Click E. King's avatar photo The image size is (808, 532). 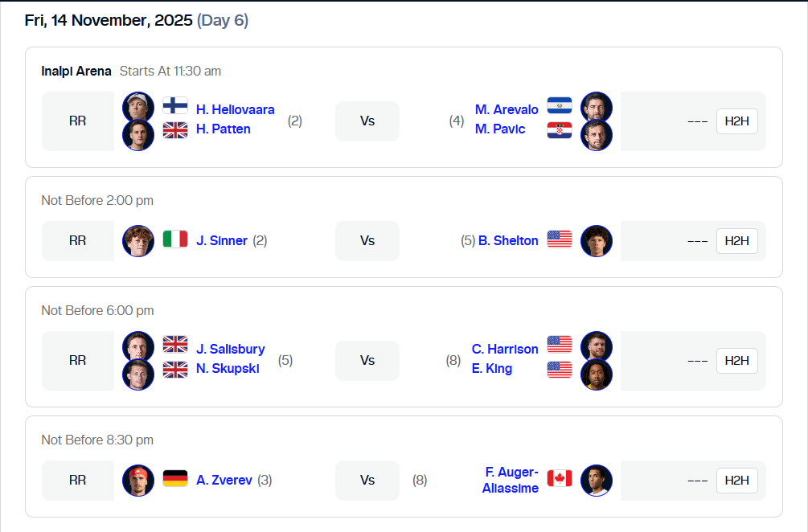point(596,374)
